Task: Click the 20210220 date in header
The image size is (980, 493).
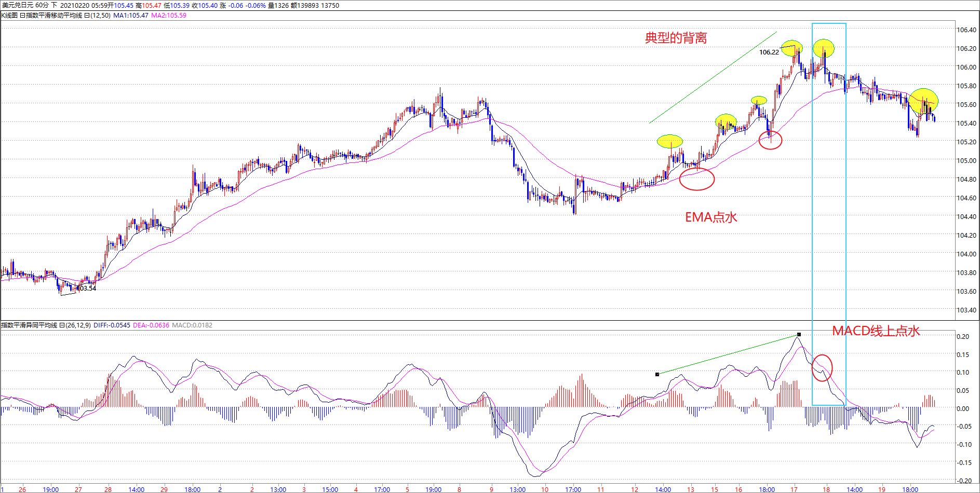Action: (x=75, y=5)
